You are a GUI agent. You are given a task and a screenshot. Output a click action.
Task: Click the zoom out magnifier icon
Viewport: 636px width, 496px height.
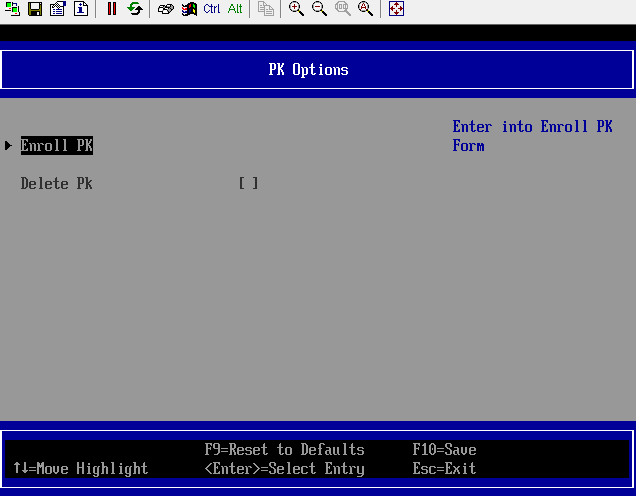coord(320,9)
